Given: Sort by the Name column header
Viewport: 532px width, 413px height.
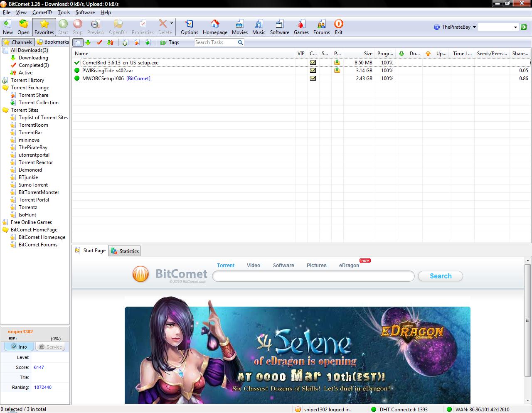Looking at the screenshot, I should [184, 54].
